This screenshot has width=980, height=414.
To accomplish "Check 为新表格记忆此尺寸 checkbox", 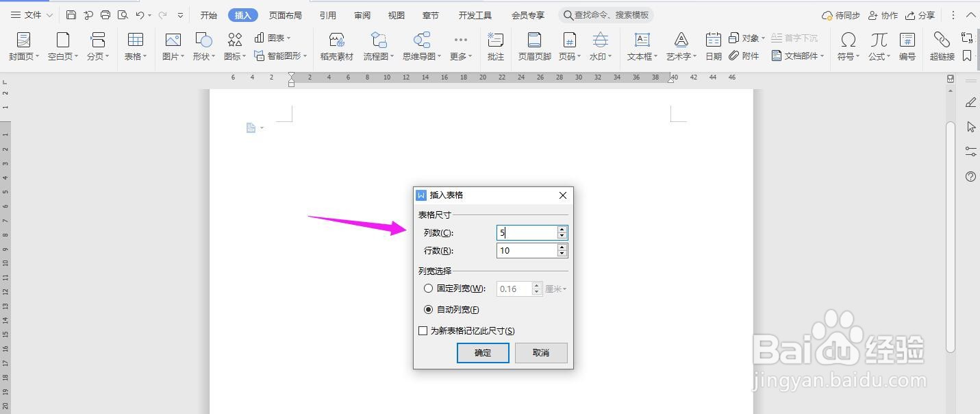I will pos(423,330).
